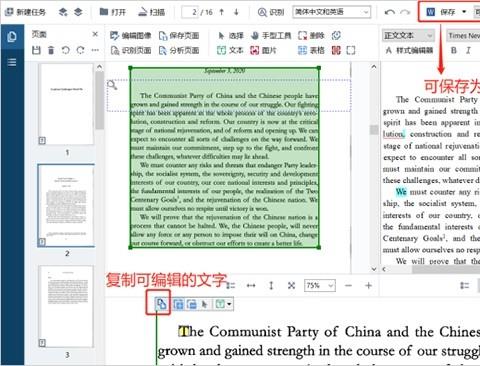This screenshot has height=366, width=480.
Task: Delete selected page with trash icon
Action: 51,50
